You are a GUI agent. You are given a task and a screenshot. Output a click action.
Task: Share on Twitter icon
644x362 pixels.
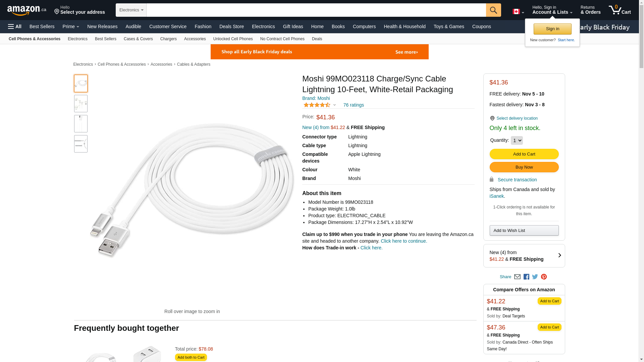(x=535, y=277)
